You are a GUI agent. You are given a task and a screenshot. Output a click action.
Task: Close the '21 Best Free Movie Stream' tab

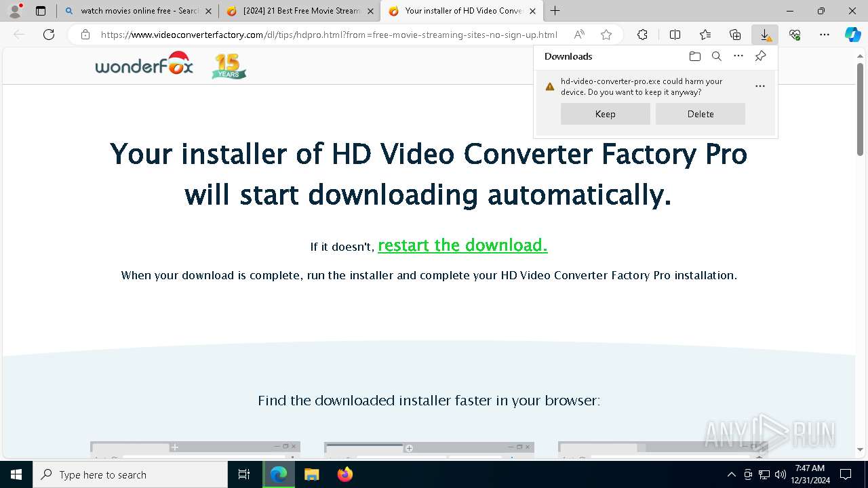370,11
